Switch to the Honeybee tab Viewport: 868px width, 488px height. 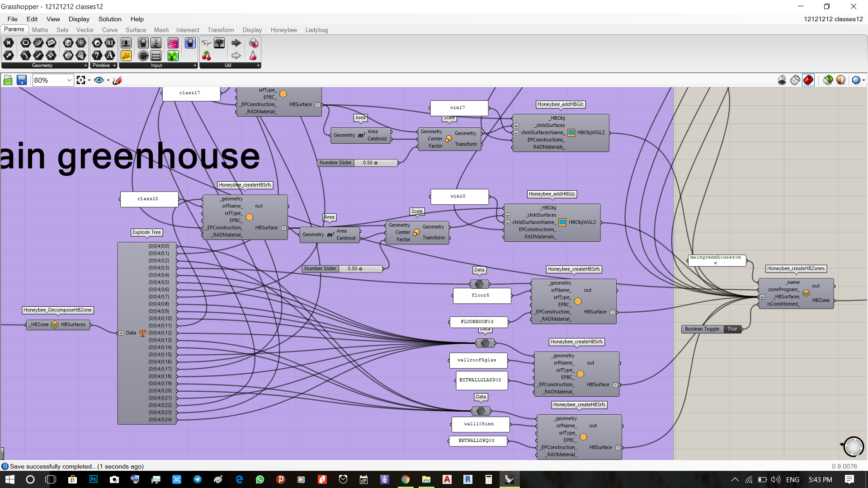tap(284, 30)
